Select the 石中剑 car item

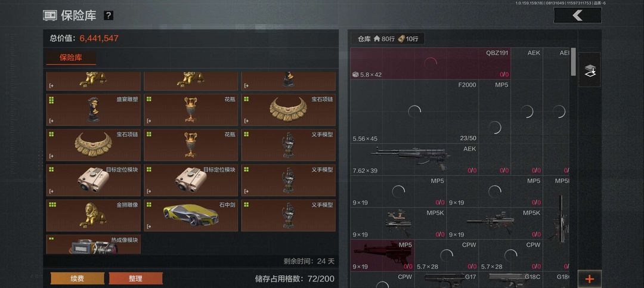(191, 215)
